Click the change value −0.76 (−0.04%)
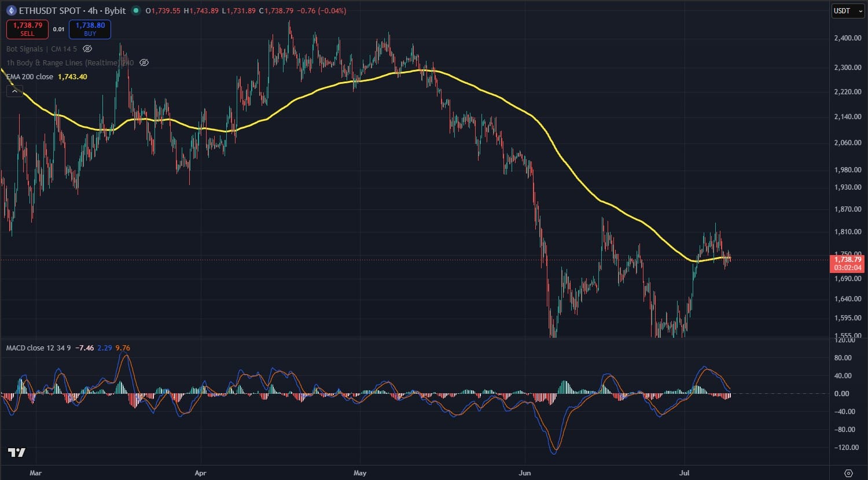The width and height of the screenshot is (868, 480). tap(322, 10)
